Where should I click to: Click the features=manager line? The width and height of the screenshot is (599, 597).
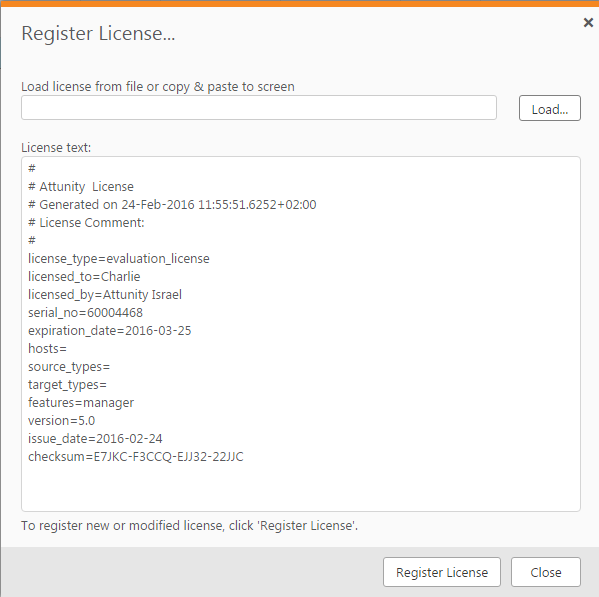point(81,403)
